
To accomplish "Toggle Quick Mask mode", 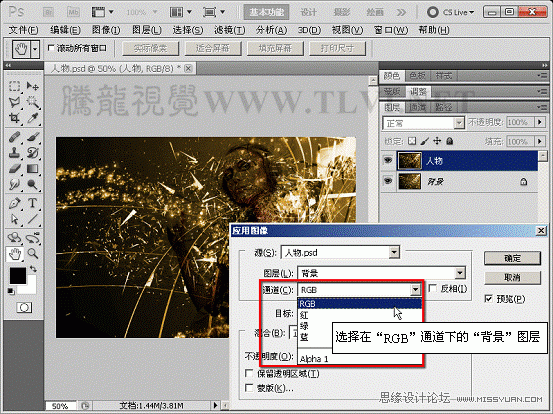I will point(24,308).
